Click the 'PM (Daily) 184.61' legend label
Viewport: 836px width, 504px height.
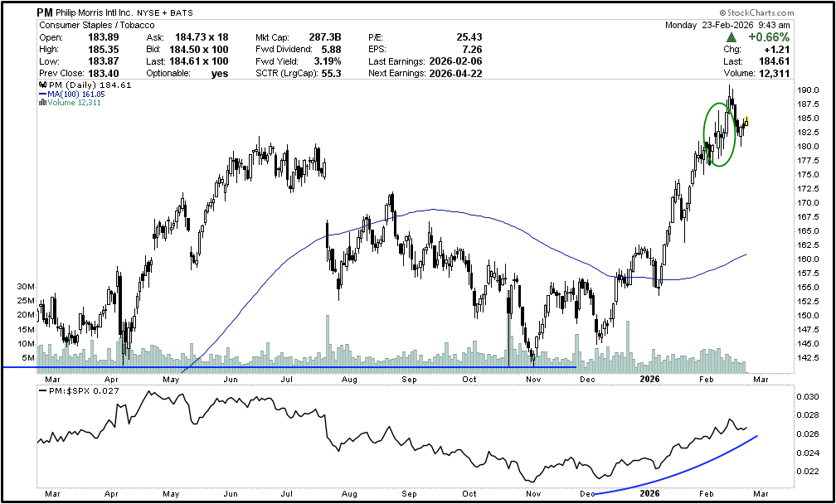point(90,85)
